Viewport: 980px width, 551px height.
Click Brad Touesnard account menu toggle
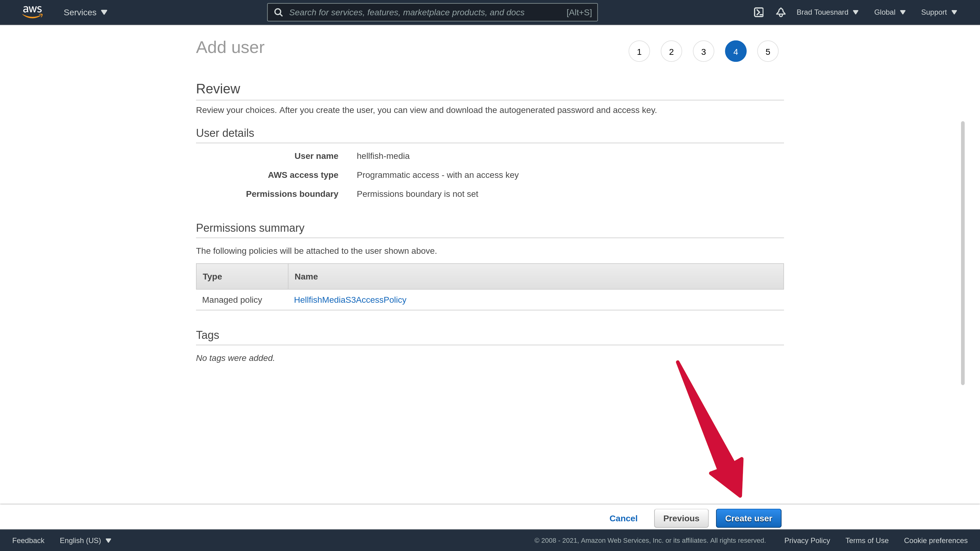[827, 12]
